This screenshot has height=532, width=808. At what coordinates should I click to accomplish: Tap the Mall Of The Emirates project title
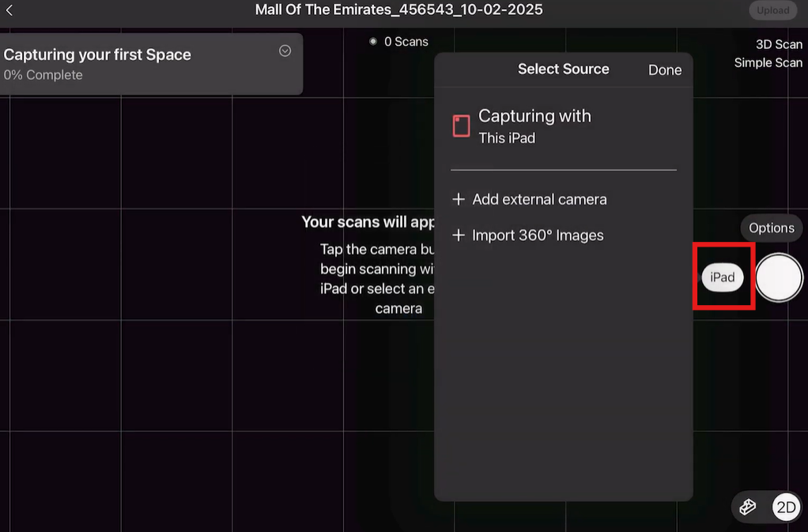pos(398,10)
